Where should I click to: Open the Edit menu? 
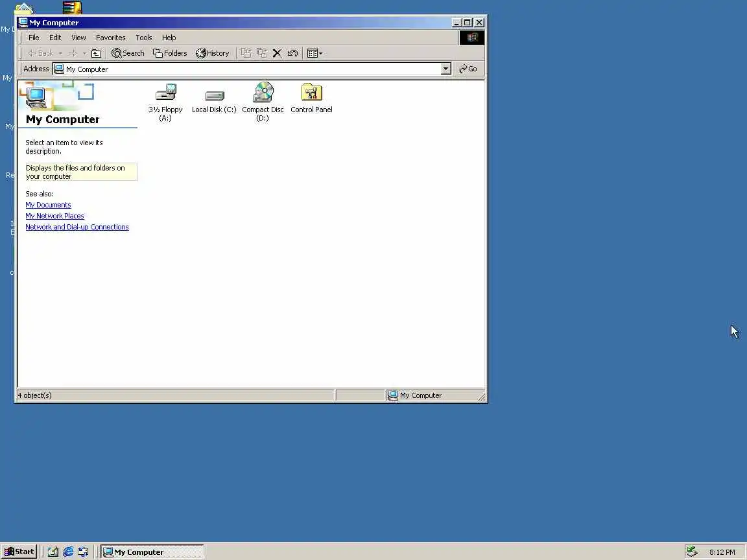click(55, 38)
